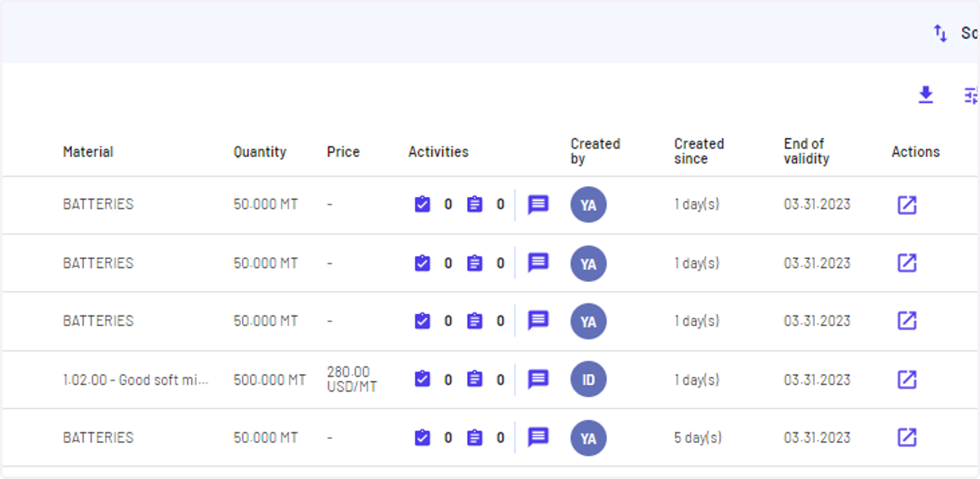Open external link in the second table row
This screenshot has width=980, height=479.
click(906, 262)
